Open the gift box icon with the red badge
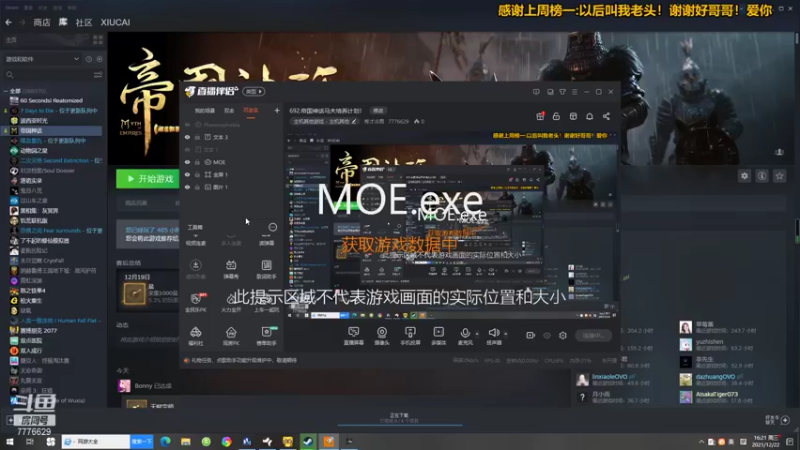The image size is (800, 450). (540, 116)
